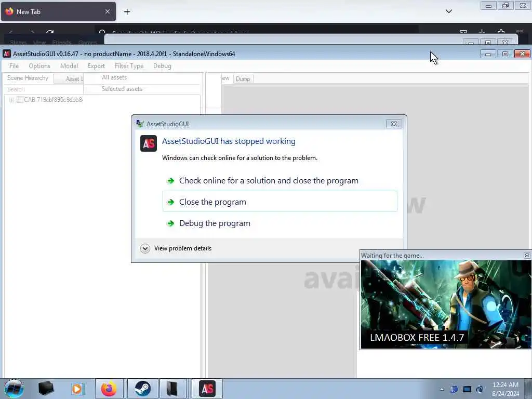Click the LMAOBOX FREE 1.4.7 banner image

click(445, 304)
